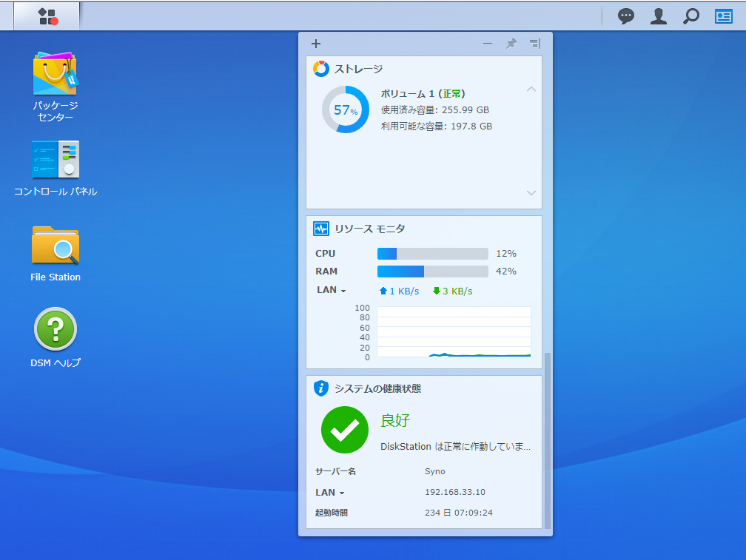Viewport: 746px width, 560px height.
Task: Minimize the widget panel
Action: [x=487, y=44]
